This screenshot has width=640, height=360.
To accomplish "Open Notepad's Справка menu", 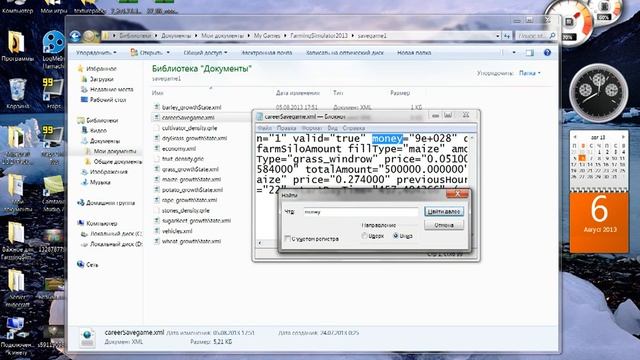I will [353, 128].
